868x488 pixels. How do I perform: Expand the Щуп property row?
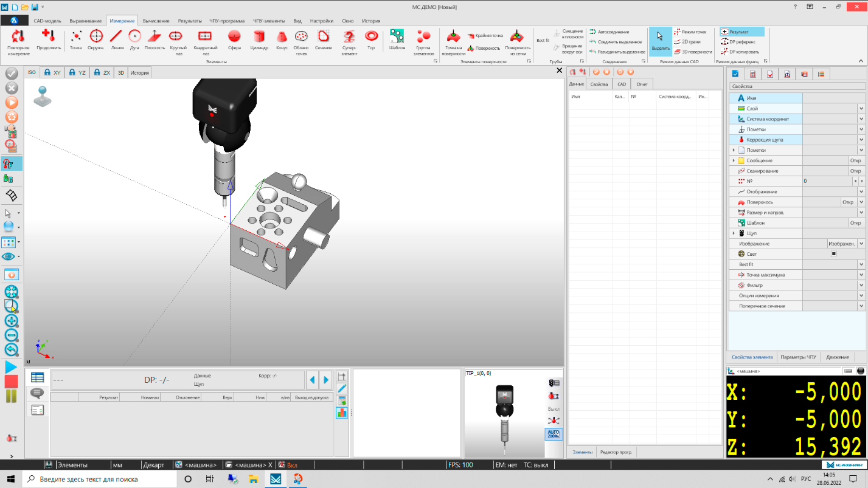734,233
